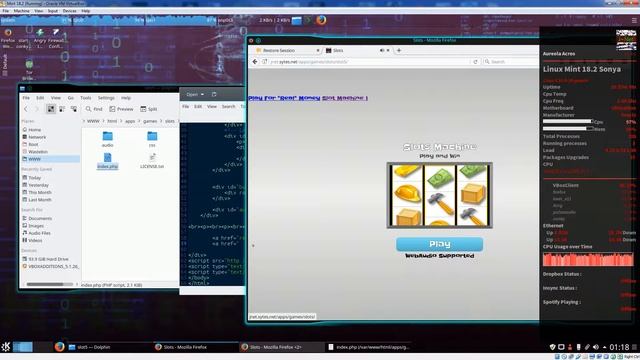Viewport: 640px width, 360px height.
Task: Select the LICENSE.txt file
Action: (x=152, y=161)
